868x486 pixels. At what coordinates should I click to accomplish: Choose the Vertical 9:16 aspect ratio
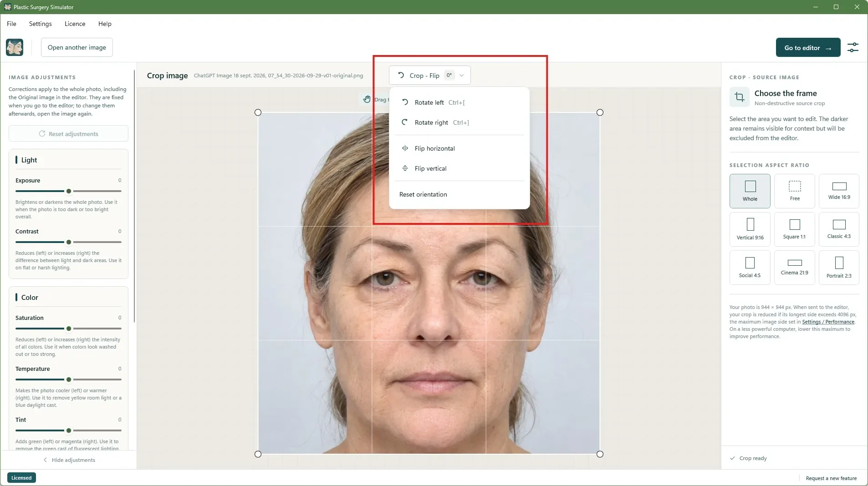pyautogui.click(x=750, y=229)
